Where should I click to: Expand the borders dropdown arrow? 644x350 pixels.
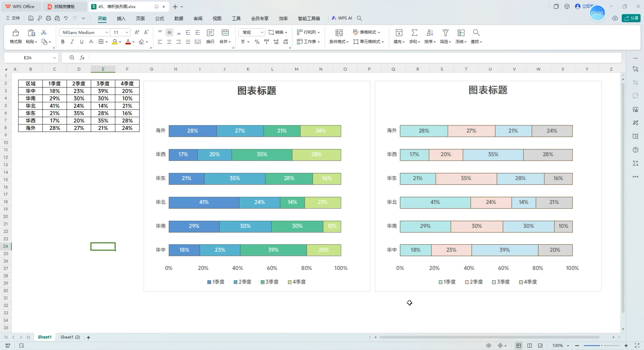point(106,42)
